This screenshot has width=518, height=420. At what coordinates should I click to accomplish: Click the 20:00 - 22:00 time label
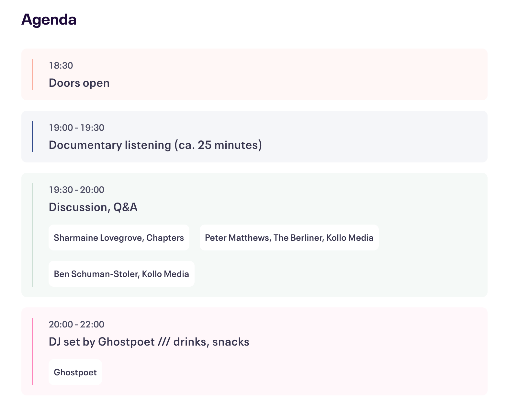76,324
